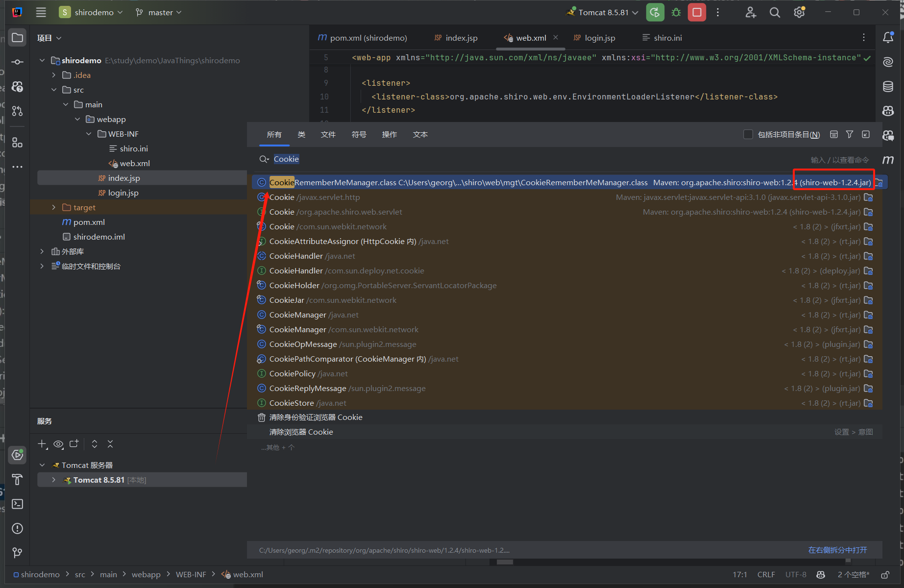Open the Build hammer tool window
The width and height of the screenshot is (904, 588).
[x=17, y=479]
